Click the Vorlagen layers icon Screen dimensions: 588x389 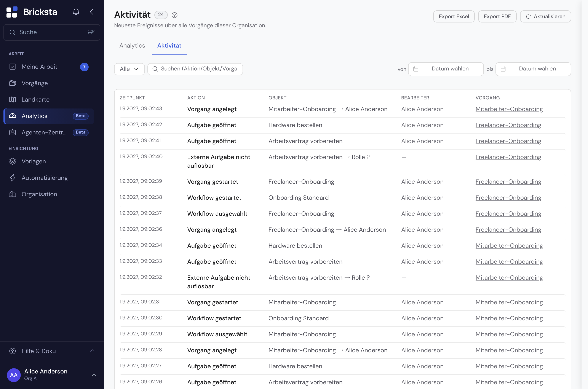[x=12, y=161]
